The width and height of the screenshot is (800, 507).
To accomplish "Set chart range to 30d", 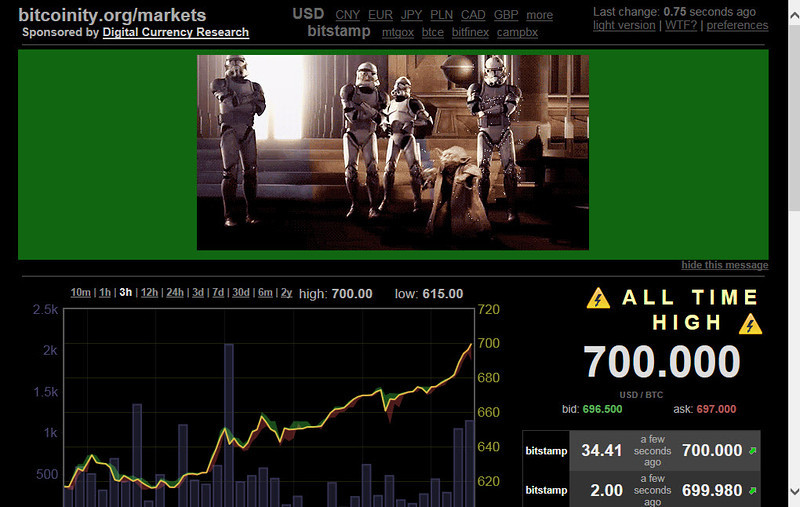I will (241, 292).
